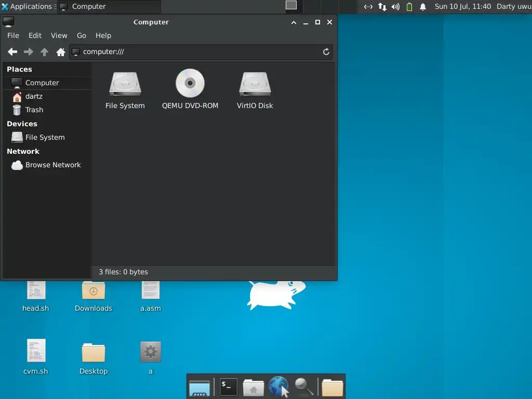This screenshot has width=532, height=399.
Task: Select the Desktop folder icon on desktop
Action: pyautogui.click(x=94, y=358)
